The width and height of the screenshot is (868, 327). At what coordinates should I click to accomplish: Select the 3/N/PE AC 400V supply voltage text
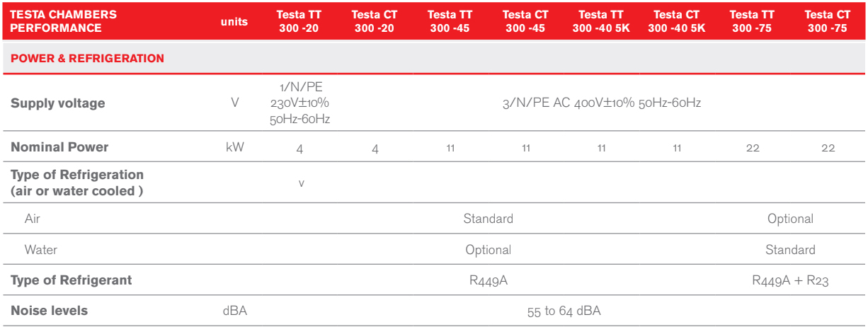click(x=601, y=103)
